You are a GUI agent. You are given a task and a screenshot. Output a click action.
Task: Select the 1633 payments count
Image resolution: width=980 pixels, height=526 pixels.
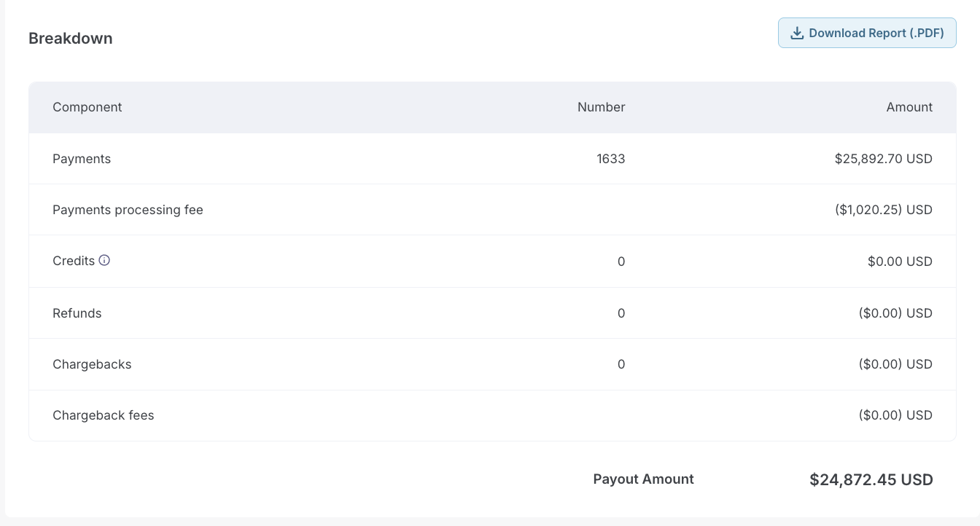(x=610, y=159)
